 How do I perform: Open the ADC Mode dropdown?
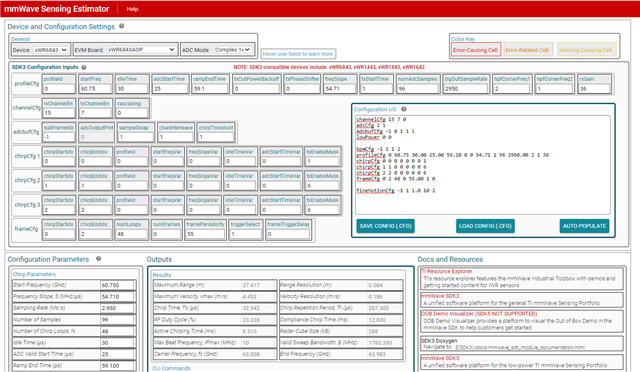pos(232,50)
